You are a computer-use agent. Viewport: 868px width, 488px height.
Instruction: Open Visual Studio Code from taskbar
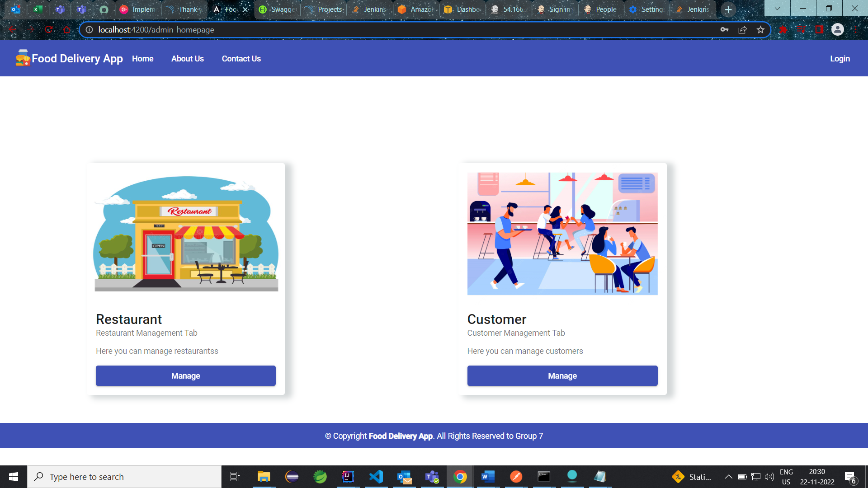pyautogui.click(x=376, y=477)
